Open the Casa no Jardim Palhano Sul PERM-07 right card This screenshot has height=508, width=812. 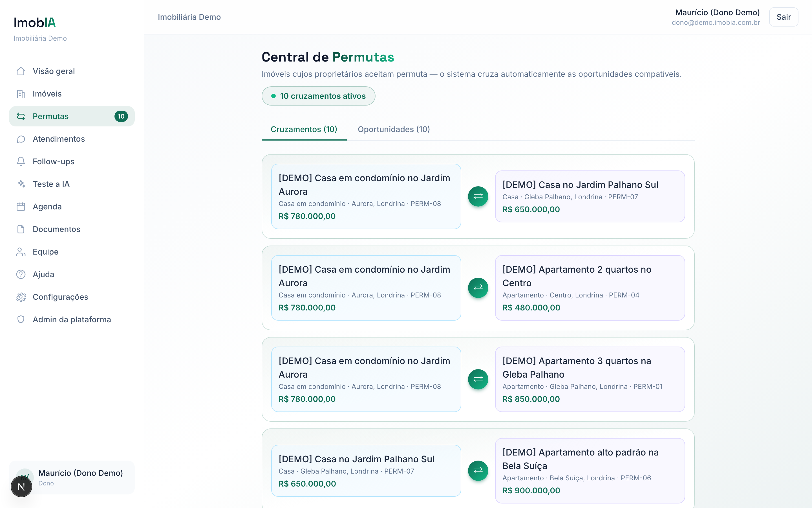coord(590,196)
